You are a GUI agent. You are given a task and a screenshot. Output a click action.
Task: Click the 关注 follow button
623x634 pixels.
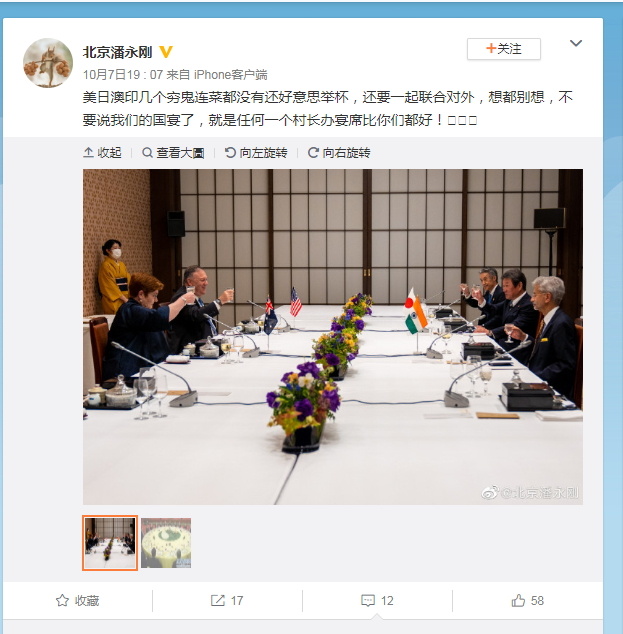(x=504, y=49)
